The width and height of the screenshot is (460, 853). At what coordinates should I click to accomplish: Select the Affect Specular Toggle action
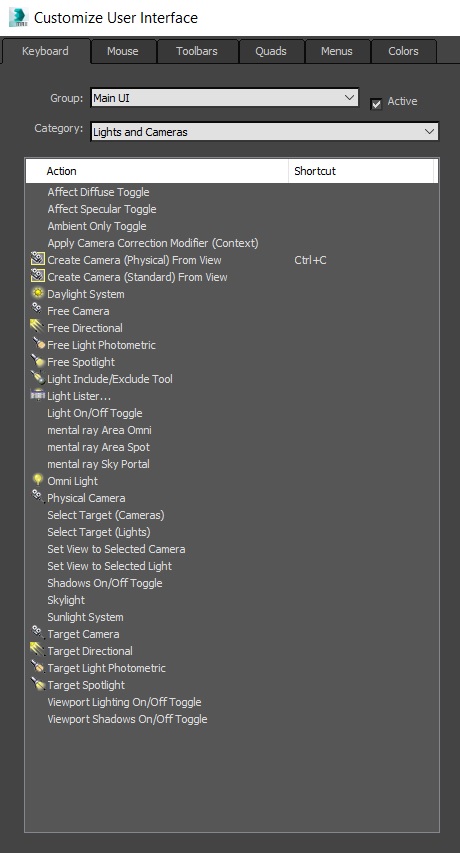coord(102,209)
